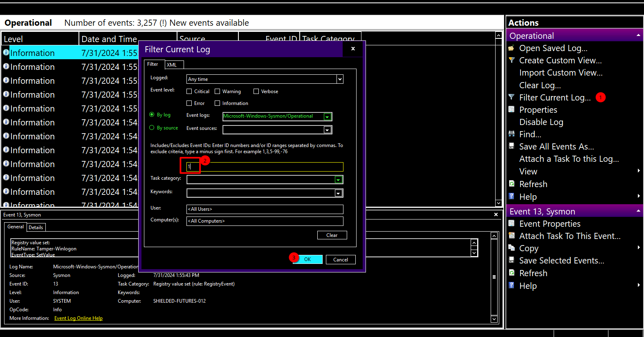Viewport: 644px width, 337px height.
Task: Click the Attach Task To This Event icon
Action: tap(511, 236)
